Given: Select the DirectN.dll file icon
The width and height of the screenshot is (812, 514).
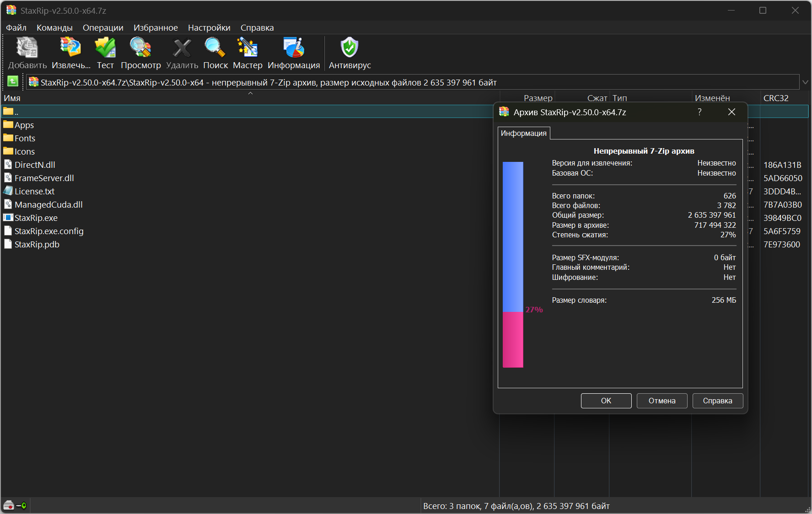Looking at the screenshot, I should point(8,164).
